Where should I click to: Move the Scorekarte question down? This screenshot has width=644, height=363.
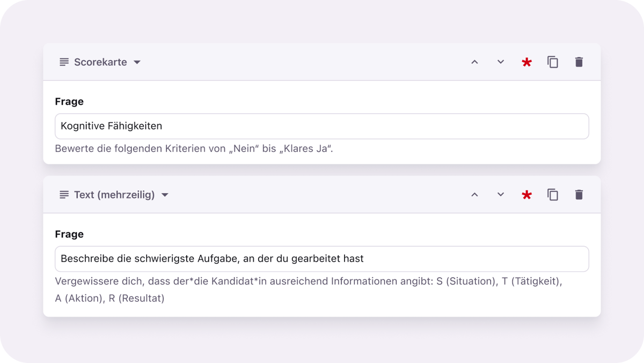(501, 62)
